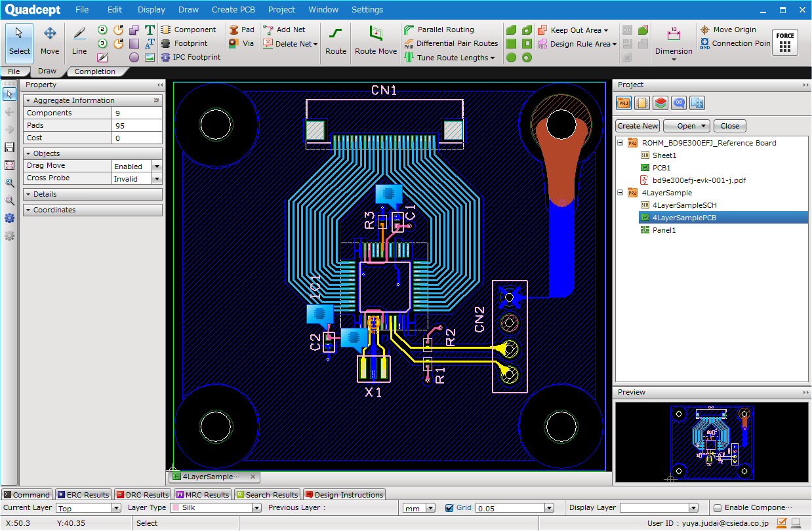Select the Move tool
The image size is (812, 531).
pos(50,40)
